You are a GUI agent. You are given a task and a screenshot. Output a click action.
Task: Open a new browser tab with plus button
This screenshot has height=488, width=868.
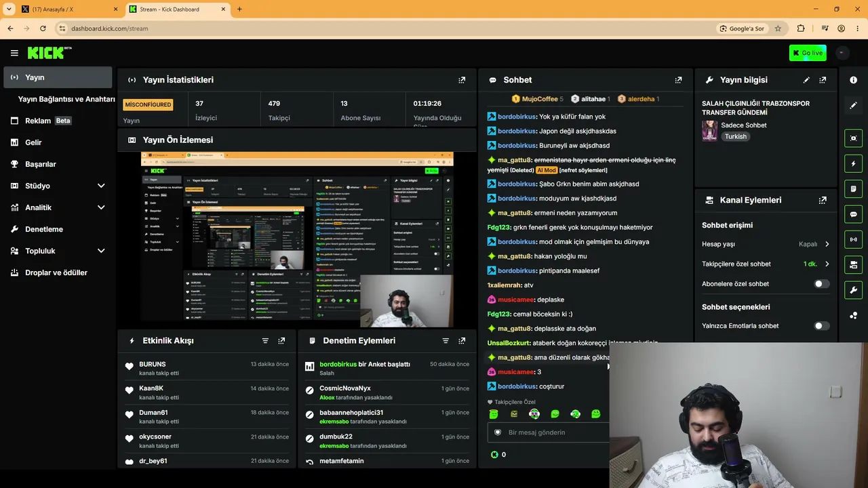[239, 9]
